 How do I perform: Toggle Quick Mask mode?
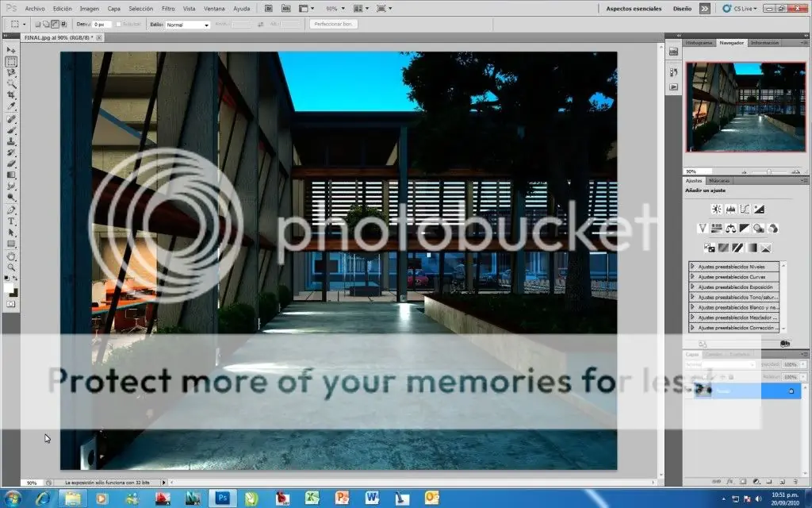11,304
